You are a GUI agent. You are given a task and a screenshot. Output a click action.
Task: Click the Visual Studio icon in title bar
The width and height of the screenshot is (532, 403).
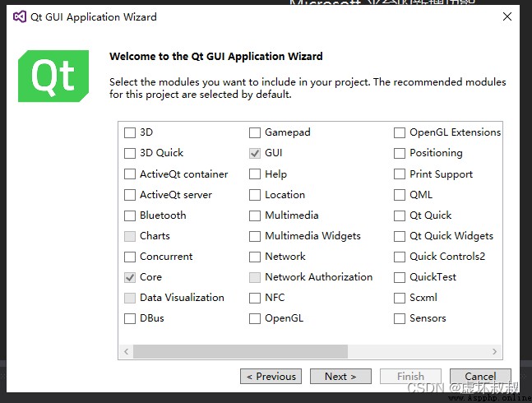coord(20,16)
